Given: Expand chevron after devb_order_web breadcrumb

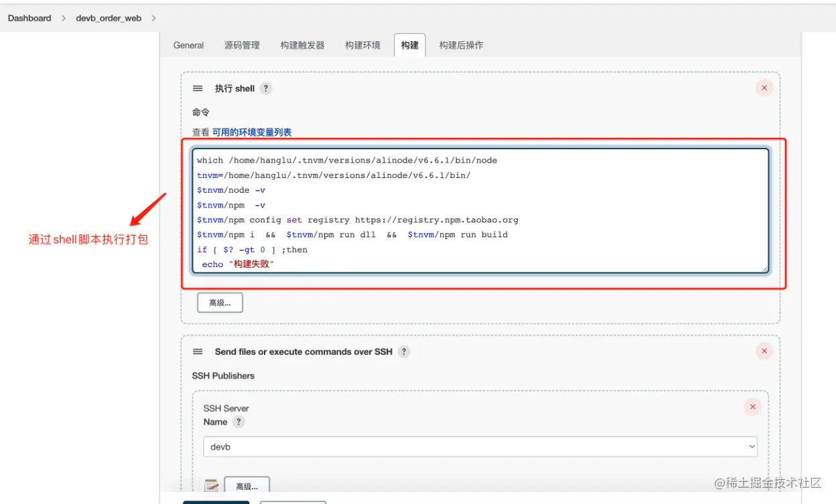Looking at the screenshot, I should [x=154, y=18].
